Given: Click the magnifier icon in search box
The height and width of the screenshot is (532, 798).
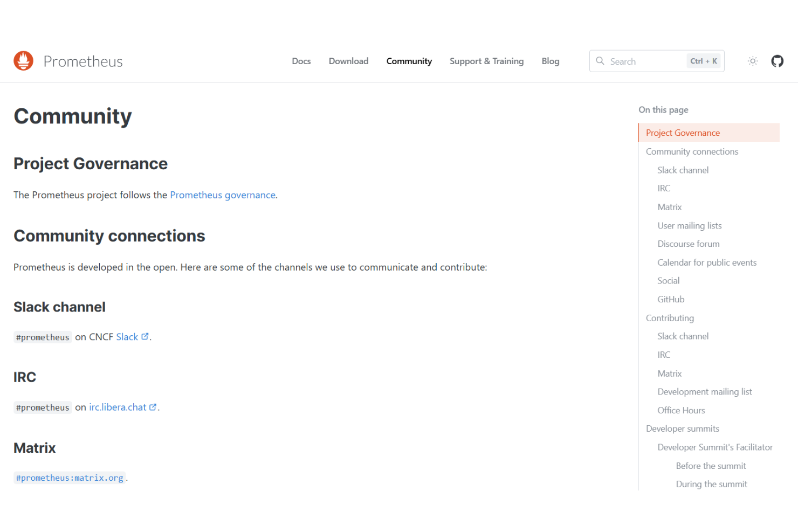Looking at the screenshot, I should (600, 61).
